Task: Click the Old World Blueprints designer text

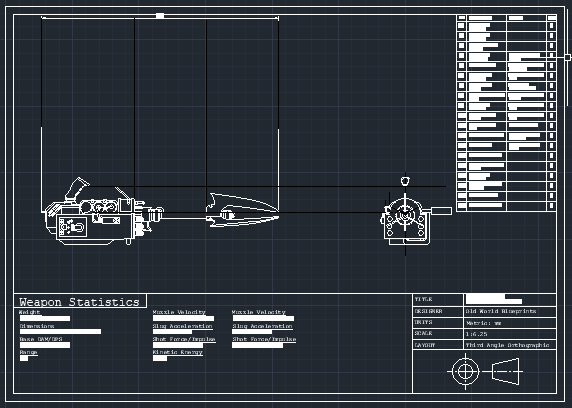Action: tap(501, 312)
